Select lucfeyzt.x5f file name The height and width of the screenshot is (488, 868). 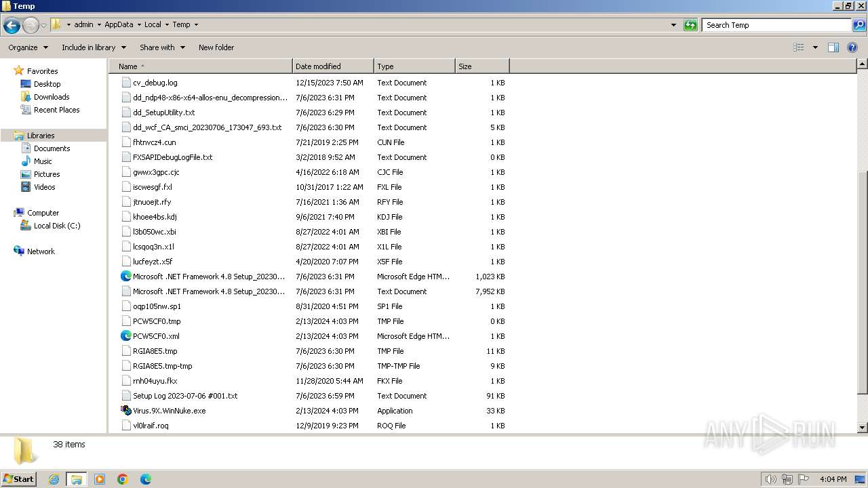(153, 262)
